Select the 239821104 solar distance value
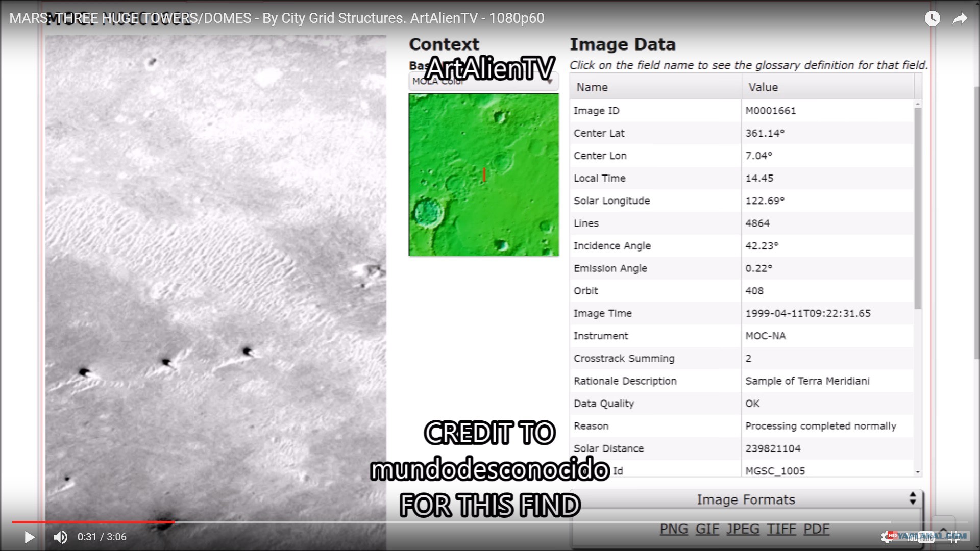The height and width of the screenshot is (551, 980). (773, 448)
